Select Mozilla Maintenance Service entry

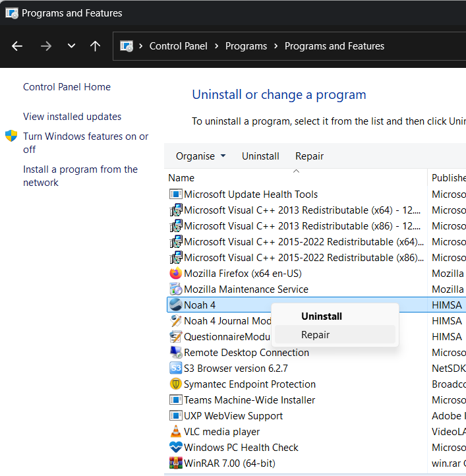(246, 289)
